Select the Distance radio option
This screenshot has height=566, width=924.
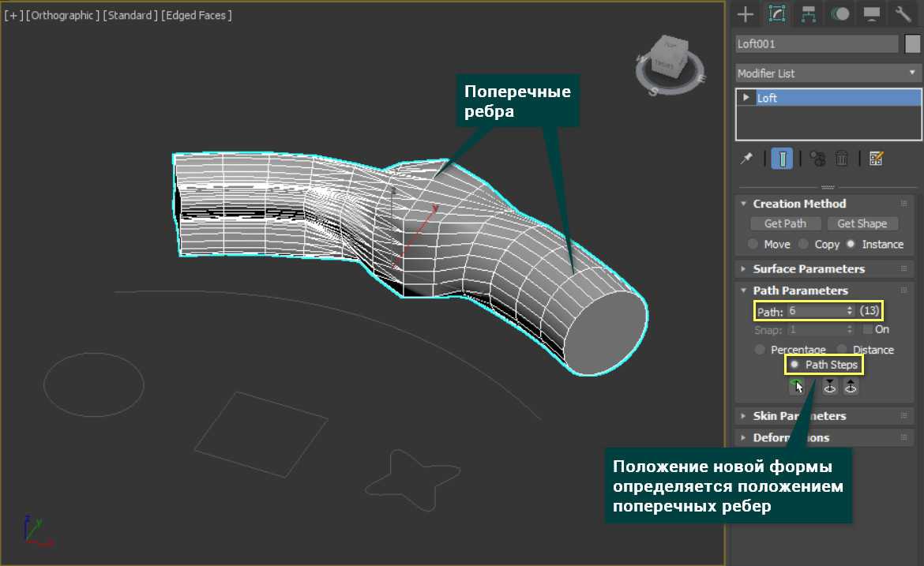click(x=842, y=350)
